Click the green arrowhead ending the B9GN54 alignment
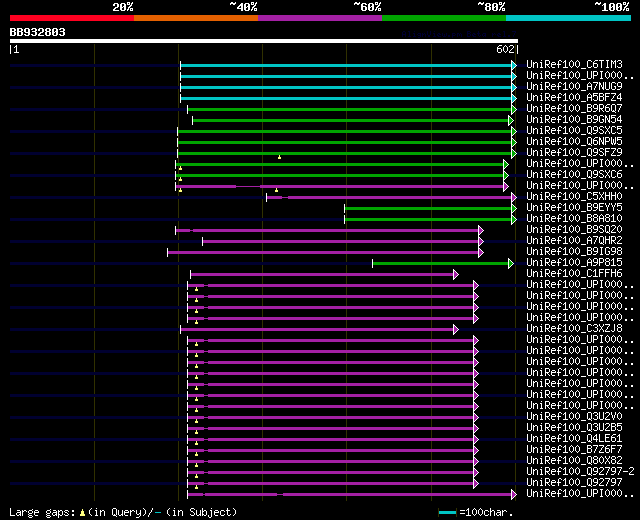640x520 pixels. [x=511, y=120]
